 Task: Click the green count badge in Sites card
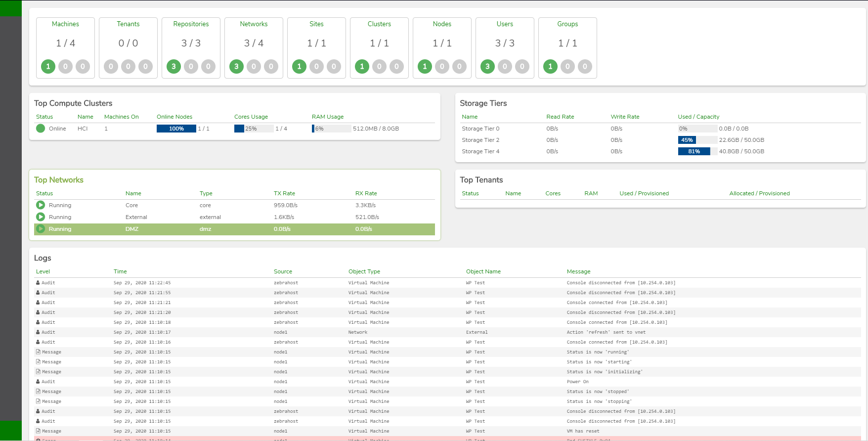[299, 66]
